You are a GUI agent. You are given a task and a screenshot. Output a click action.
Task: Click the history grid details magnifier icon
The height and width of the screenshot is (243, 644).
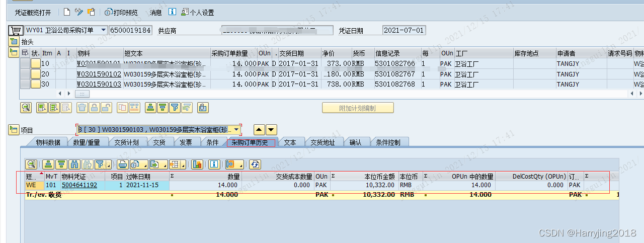32,164
